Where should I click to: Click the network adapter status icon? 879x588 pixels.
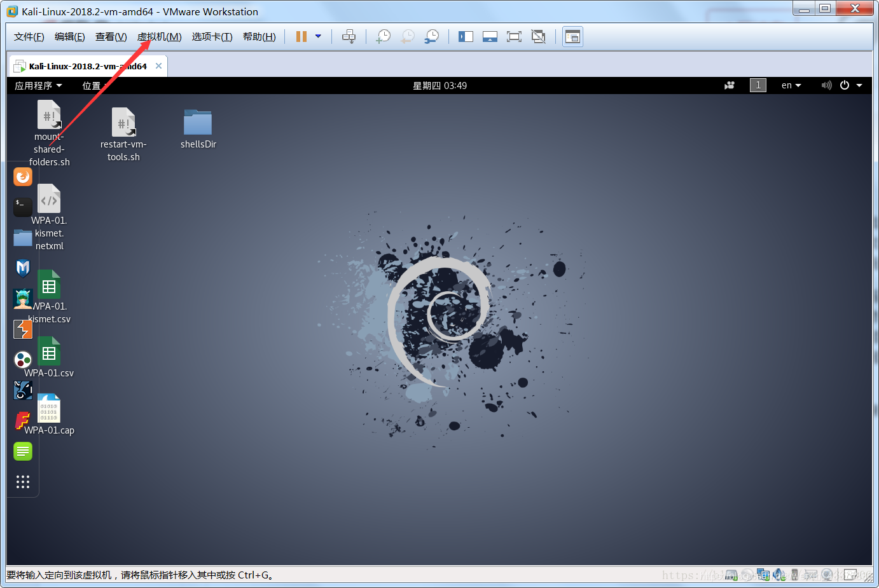coord(763,575)
